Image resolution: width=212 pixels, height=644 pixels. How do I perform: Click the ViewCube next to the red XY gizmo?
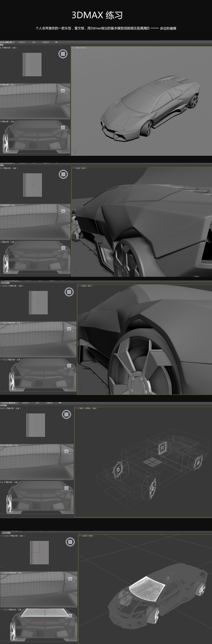pyautogui.click(x=70, y=542)
